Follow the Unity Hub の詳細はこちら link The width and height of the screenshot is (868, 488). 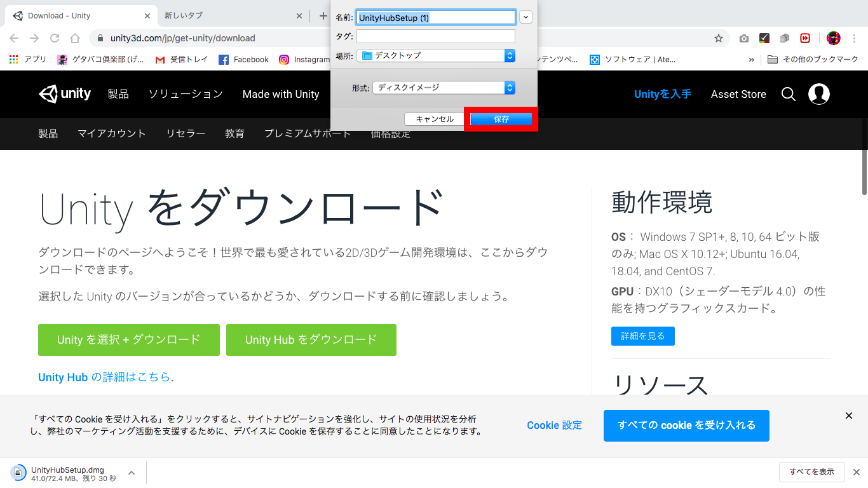(105, 377)
